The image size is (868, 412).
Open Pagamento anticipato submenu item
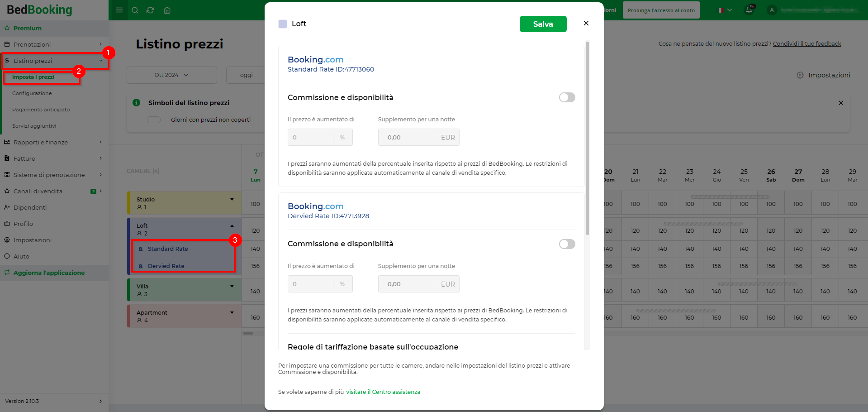click(41, 110)
